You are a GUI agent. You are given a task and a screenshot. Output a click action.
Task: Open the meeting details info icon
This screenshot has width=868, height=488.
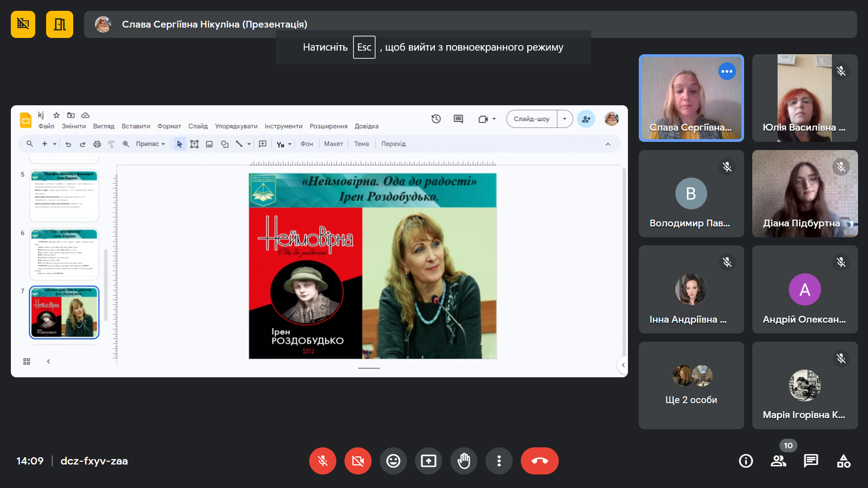(745, 461)
